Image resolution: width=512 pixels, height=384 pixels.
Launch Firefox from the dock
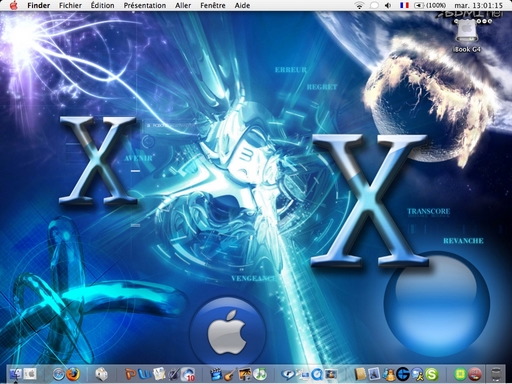pos(73,374)
